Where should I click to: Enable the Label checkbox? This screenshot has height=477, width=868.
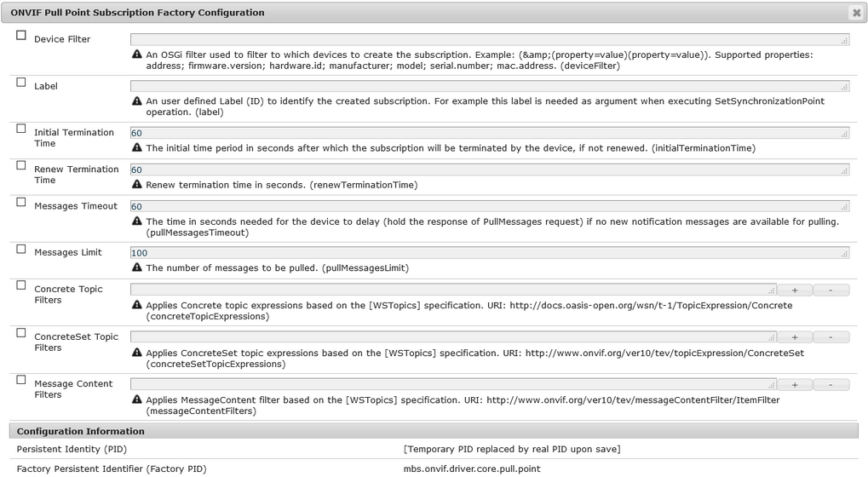pyautogui.click(x=21, y=83)
